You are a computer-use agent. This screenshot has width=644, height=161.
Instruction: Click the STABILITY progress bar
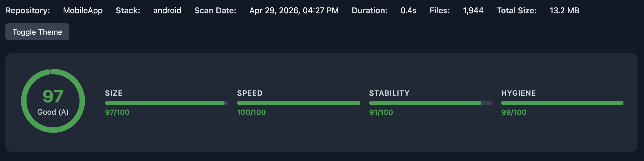point(431,103)
